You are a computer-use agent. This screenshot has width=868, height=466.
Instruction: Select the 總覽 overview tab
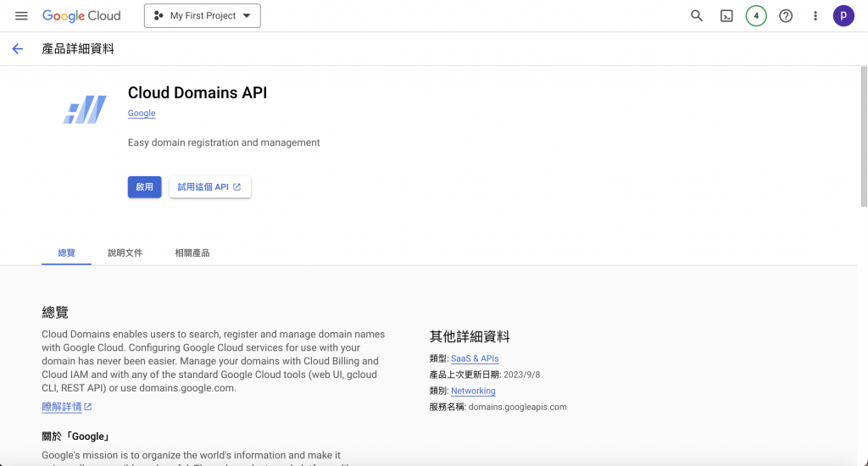pos(66,253)
